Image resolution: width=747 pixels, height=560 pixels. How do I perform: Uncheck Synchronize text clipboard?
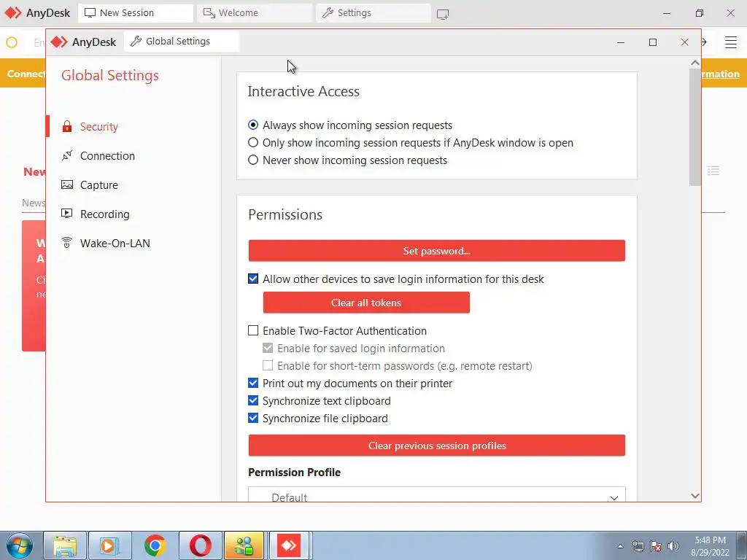[253, 400]
